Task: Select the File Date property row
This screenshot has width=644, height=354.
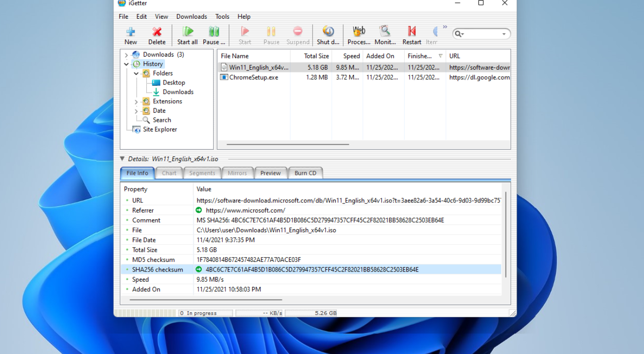Action: pos(311,240)
